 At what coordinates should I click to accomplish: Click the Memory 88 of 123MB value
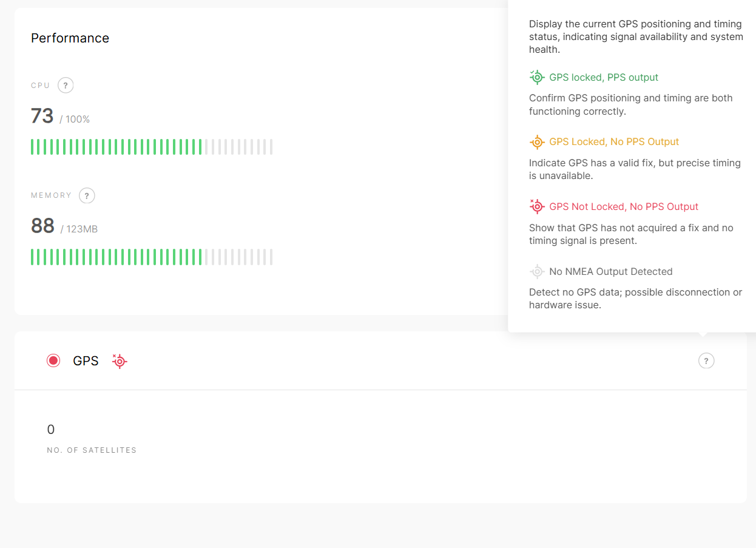point(64,226)
